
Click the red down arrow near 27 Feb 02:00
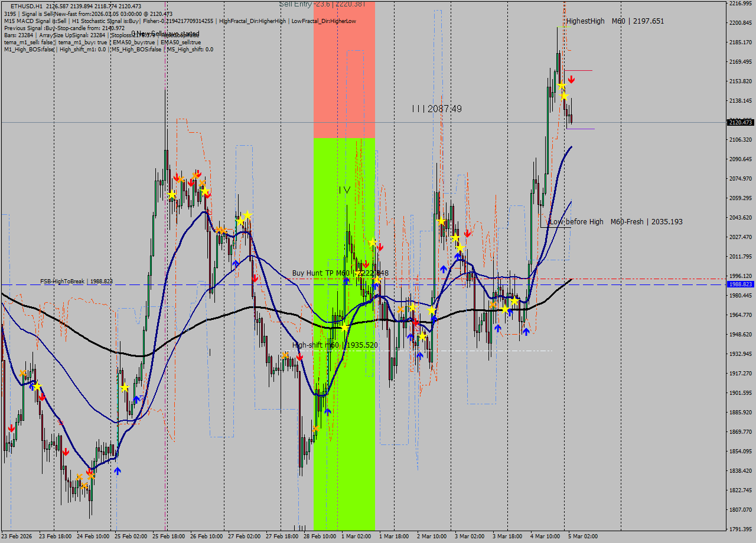(254, 277)
